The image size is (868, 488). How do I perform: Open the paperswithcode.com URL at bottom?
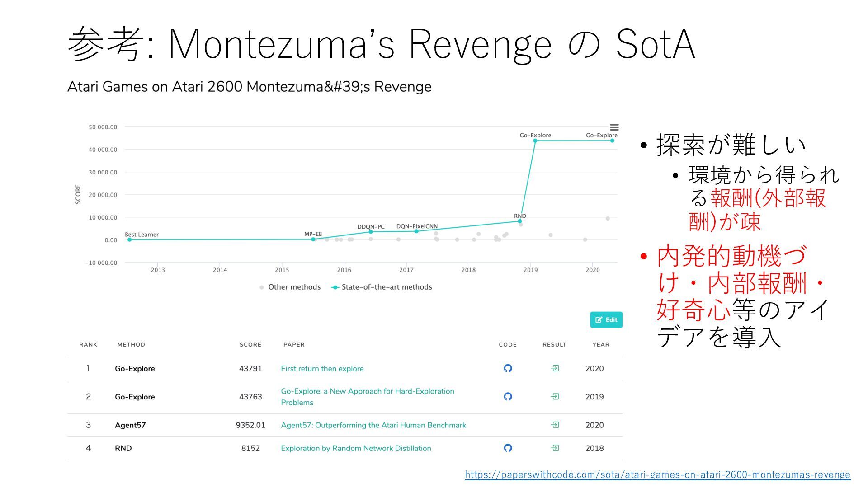657,474
